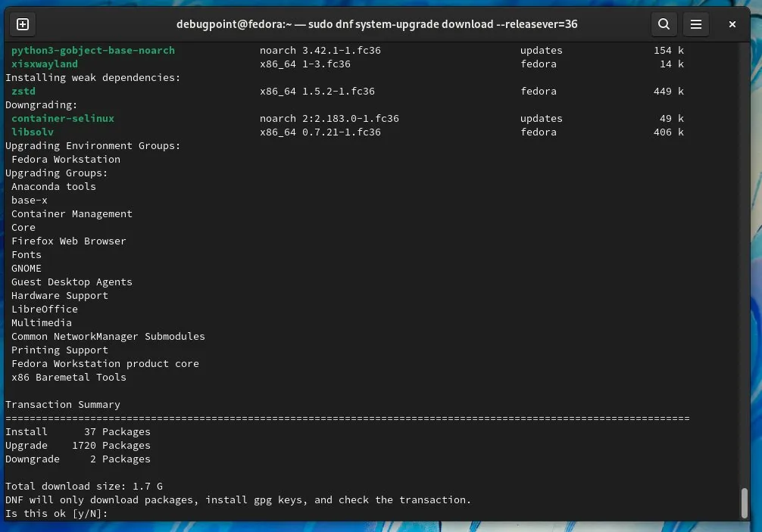Click 'Upgrading Environment Groups:' line

pos(93,145)
